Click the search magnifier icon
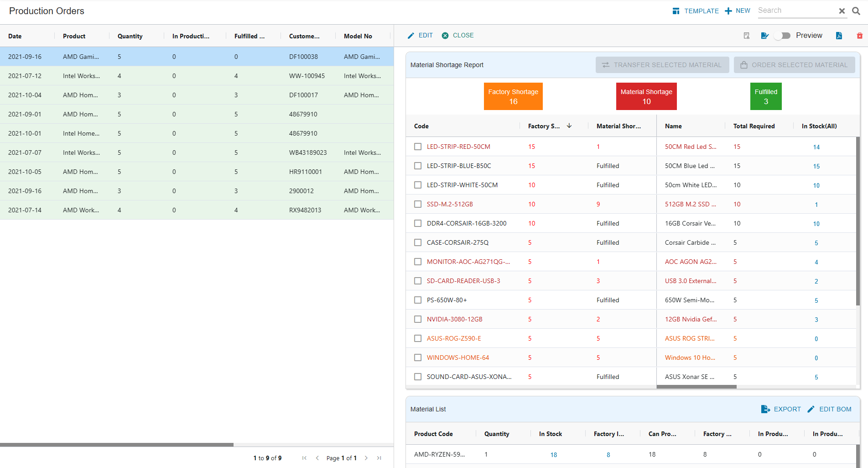Screen dimensions: 868x468 856,11
